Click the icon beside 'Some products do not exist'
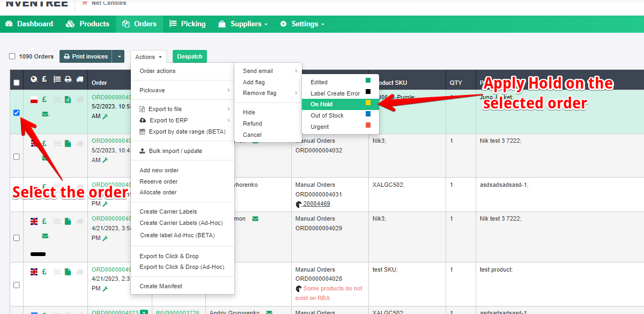 [299, 289]
